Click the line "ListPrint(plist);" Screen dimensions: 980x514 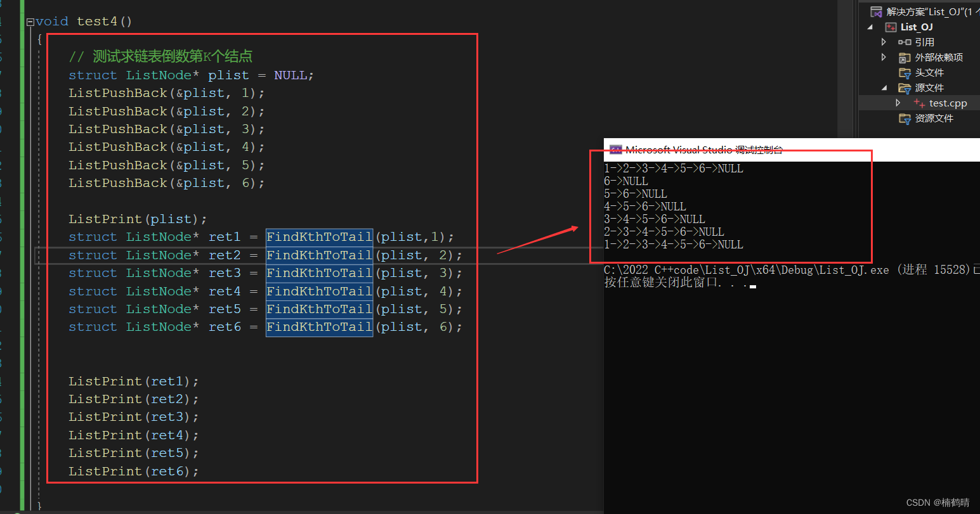tap(138, 219)
